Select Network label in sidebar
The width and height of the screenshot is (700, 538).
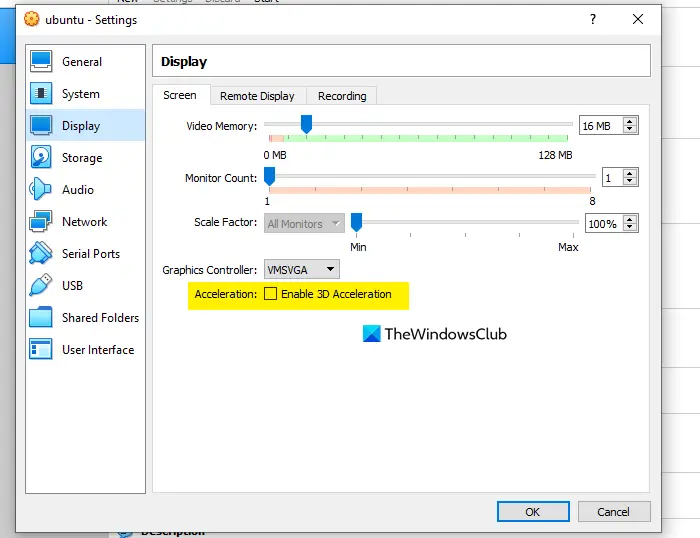point(85,222)
